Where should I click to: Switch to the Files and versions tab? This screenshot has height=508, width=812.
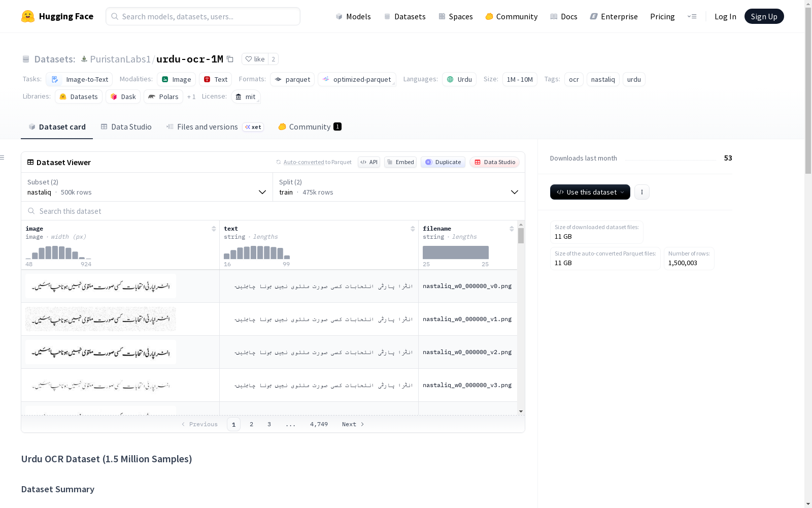(215, 127)
